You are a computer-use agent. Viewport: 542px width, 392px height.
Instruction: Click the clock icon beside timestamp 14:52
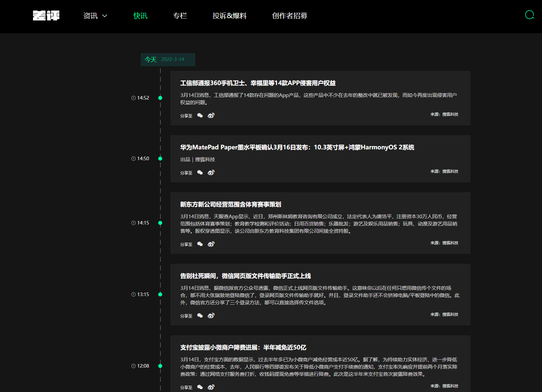(x=133, y=98)
